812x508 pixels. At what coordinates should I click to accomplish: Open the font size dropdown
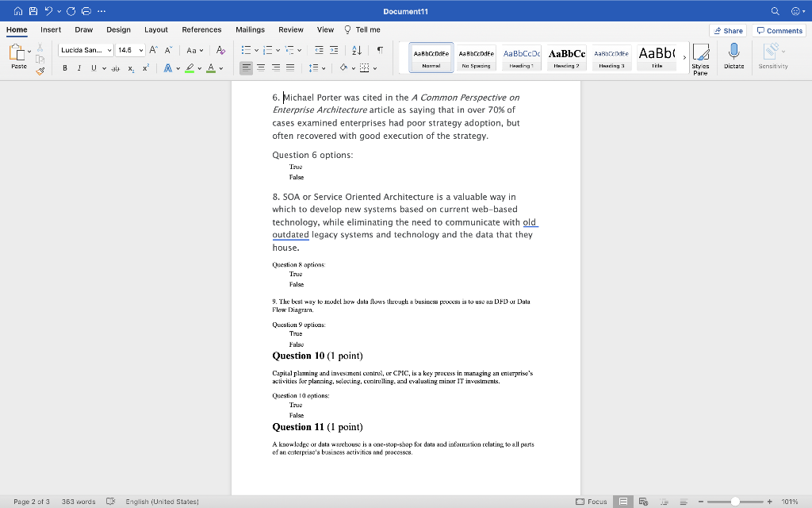pos(129,49)
